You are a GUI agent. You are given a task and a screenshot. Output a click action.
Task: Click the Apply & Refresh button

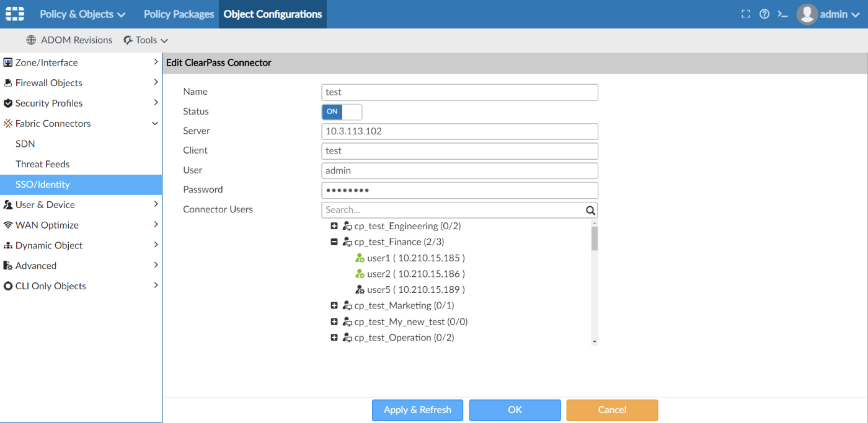pyautogui.click(x=418, y=410)
